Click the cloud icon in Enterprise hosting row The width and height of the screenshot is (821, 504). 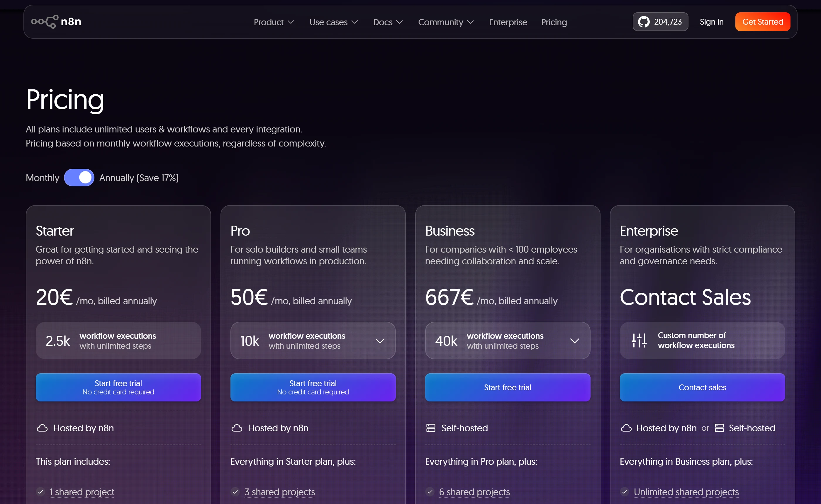tap(626, 428)
